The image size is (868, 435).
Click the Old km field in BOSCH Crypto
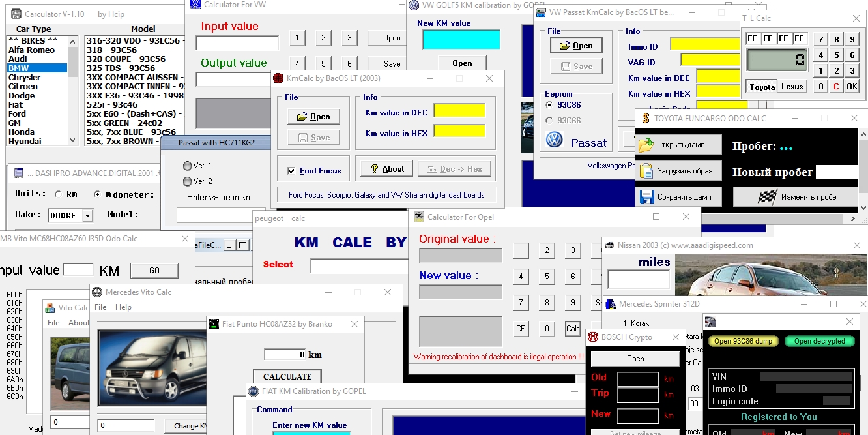[638, 379]
